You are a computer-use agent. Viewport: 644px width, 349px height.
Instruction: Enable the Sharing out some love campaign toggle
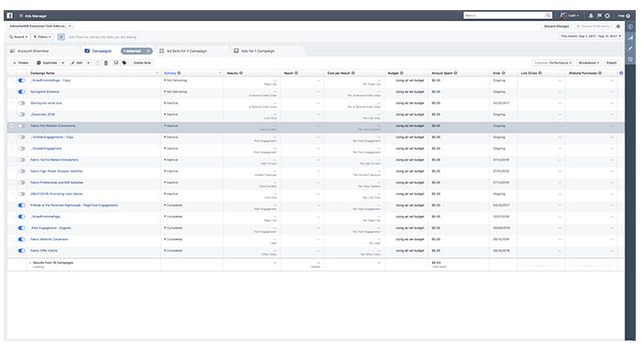pyautogui.click(x=22, y=104)
